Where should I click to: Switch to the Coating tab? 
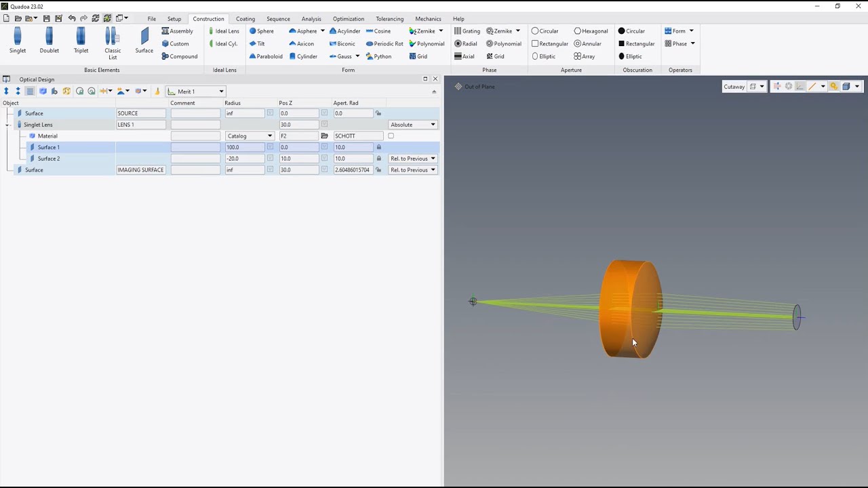[245, 19]
